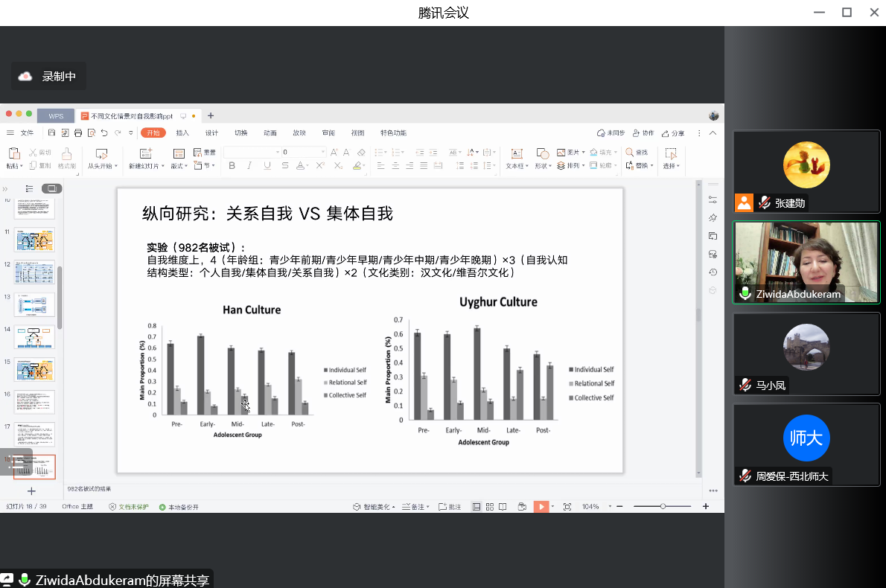Select slide 15 thumbnail in panel
The width and height of the screenshot is (886, 588).
pyautogui.click(x=34, y=369)
